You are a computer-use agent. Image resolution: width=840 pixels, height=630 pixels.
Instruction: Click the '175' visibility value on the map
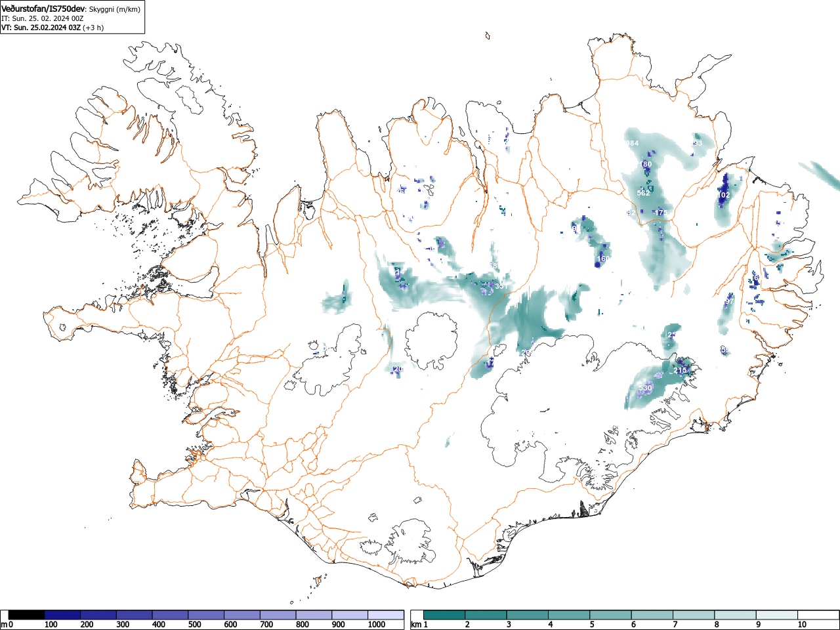pos(660,213)
